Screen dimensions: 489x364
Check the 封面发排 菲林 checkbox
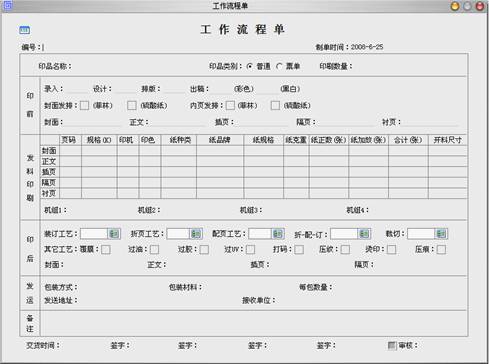[x=85, y=105]
